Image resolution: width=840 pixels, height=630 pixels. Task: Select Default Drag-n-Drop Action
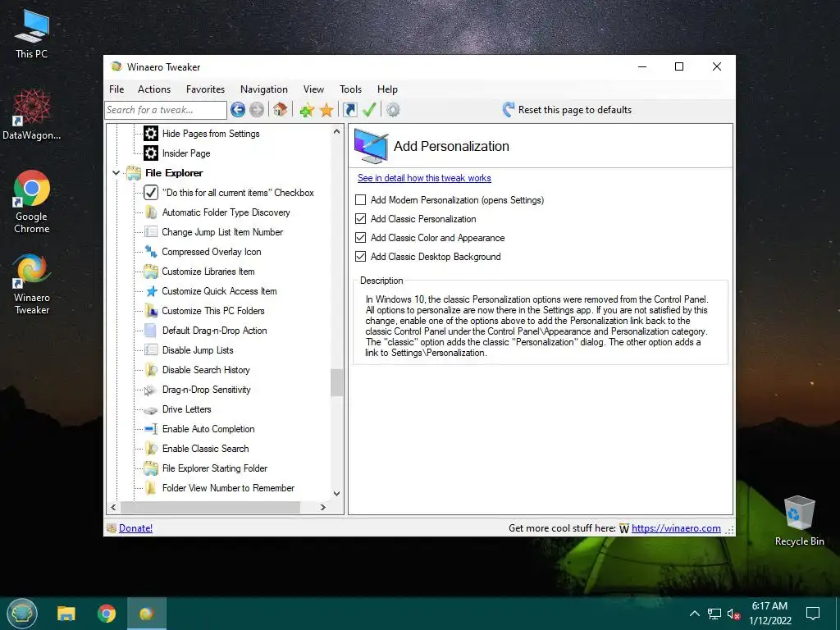(214, 331)
